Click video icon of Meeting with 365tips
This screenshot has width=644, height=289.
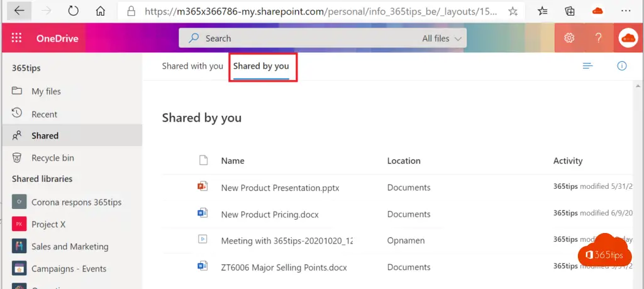(x=203, y=240)
